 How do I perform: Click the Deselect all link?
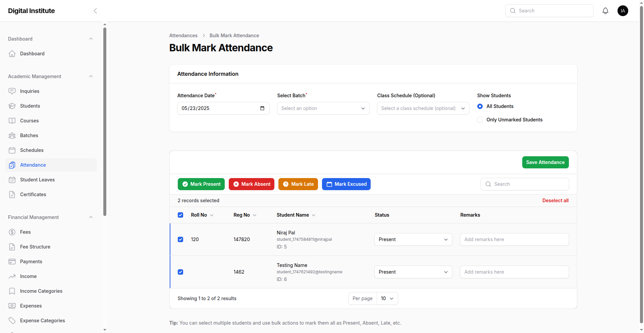pyautogui.click(x=555, y=201)
